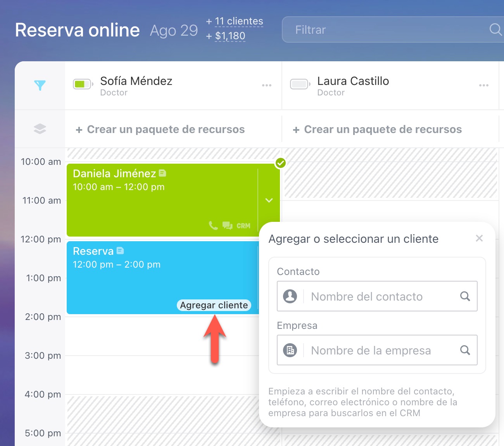Screen dimensions: 504x446
Task: Open chat icon in Daniela Jiménez booking
Action: click(x=227, y=226)
